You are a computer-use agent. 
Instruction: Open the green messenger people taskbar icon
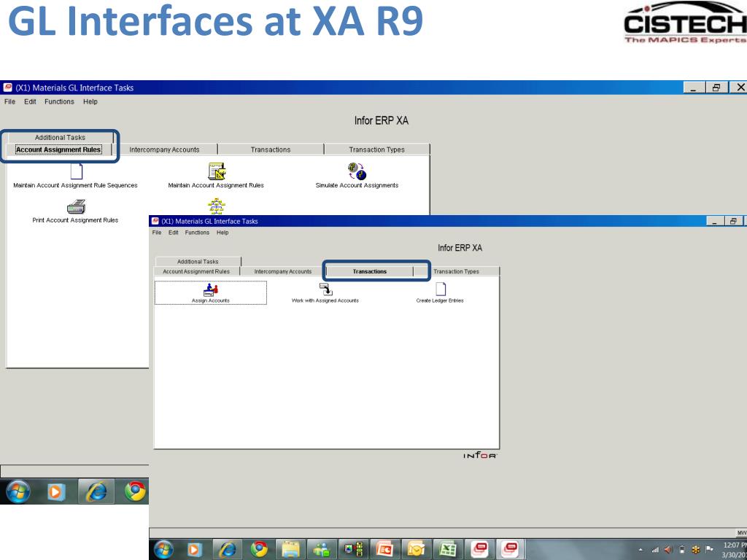[322, 550]
